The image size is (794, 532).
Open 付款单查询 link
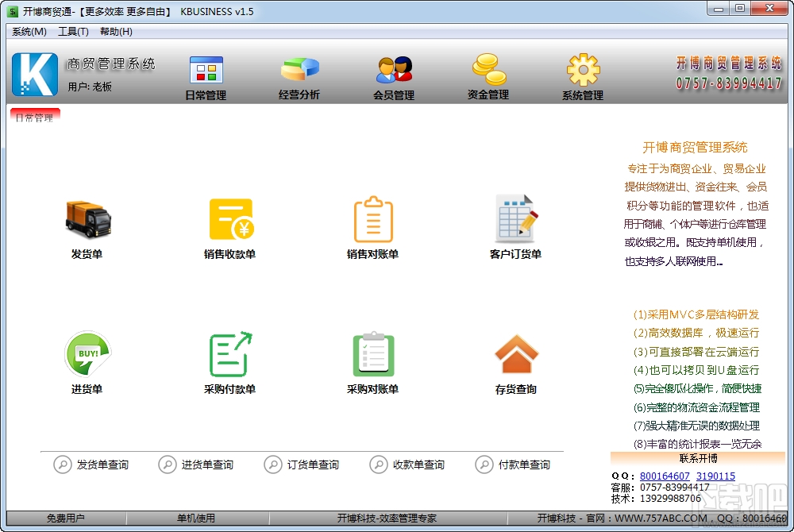tap(525, 465)
